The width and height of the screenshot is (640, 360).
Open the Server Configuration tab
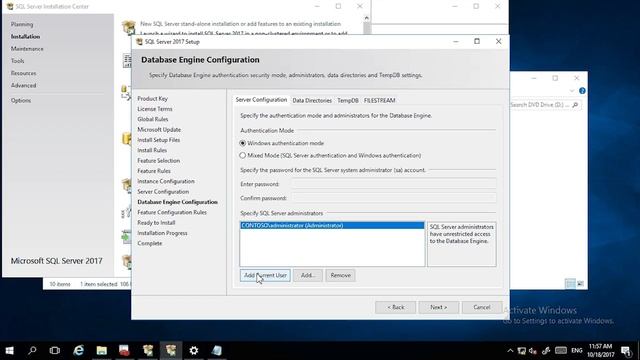point(261,100)
